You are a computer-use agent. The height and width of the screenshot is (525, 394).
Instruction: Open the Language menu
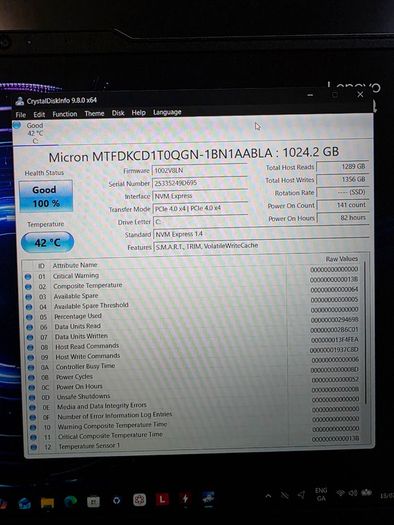click(x=167, y=112)
